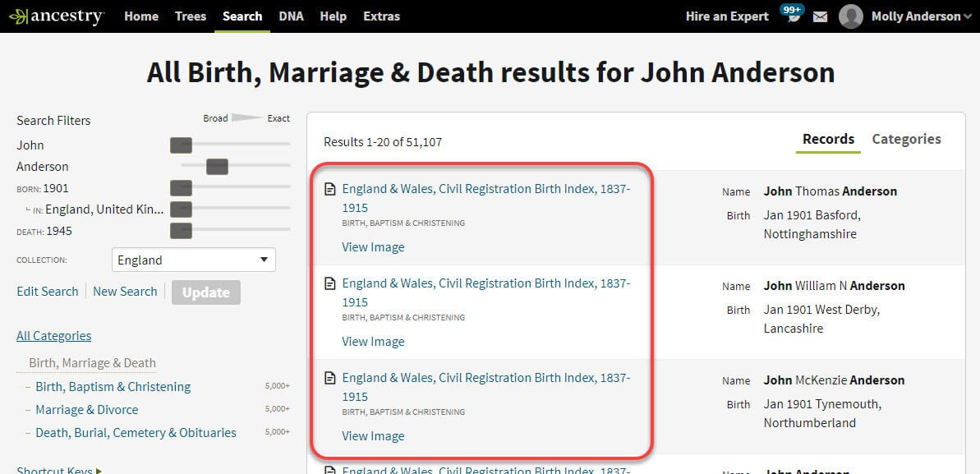Open Birth Index record for John Thomas Anderson
This screenshot has width=980, height=474.
point(486,198)
